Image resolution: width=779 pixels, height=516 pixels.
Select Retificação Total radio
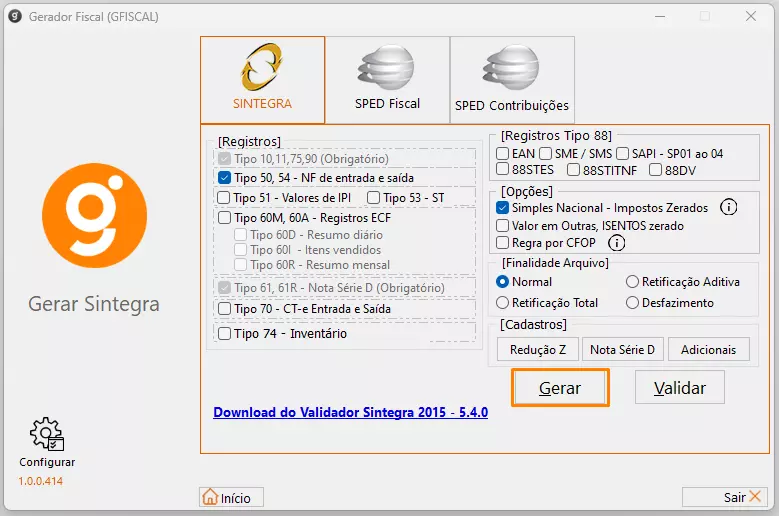tap(502, 302)
